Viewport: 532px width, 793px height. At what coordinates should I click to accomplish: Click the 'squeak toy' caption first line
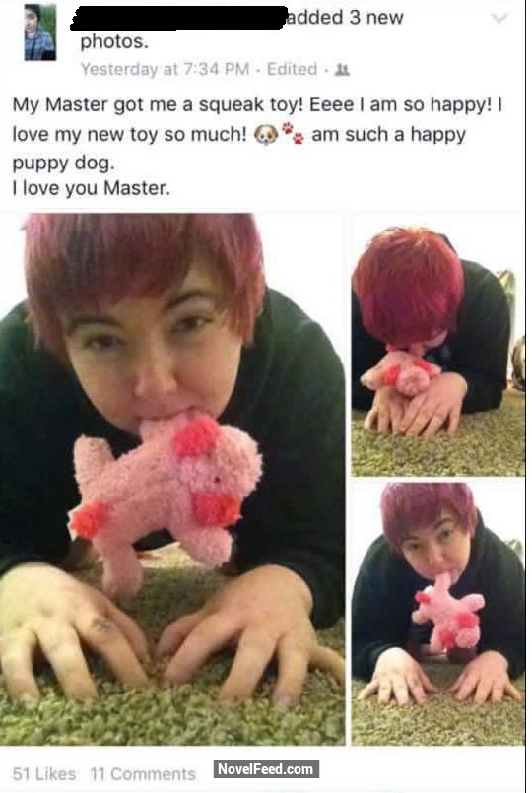(257, 105)
